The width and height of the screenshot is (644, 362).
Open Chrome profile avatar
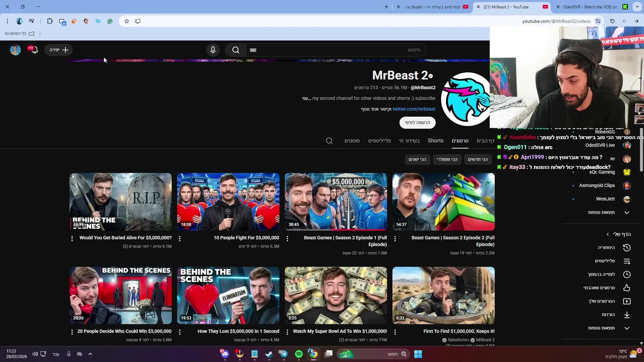[x=19, y=21]
